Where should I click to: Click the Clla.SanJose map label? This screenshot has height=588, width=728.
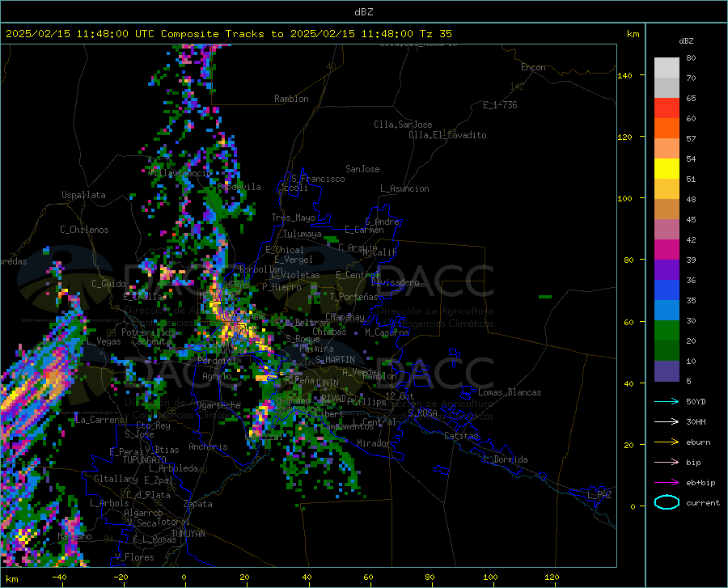pos(403,125)
